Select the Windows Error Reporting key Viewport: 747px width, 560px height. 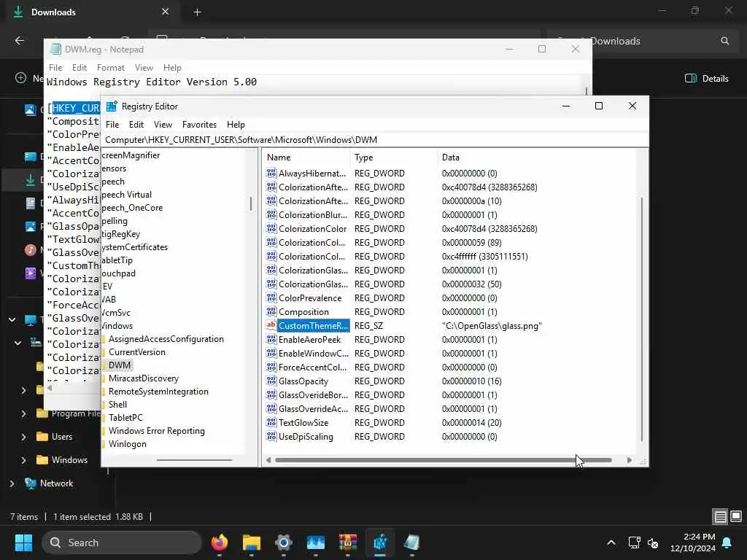click(x=156, y=431)
